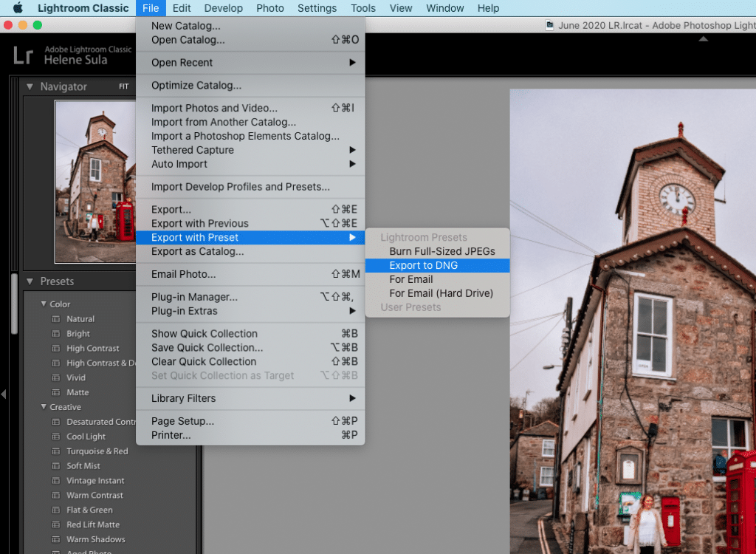Screen dimensions: 756x554
Task: Select Save Quick Collection
Action: 250,348
